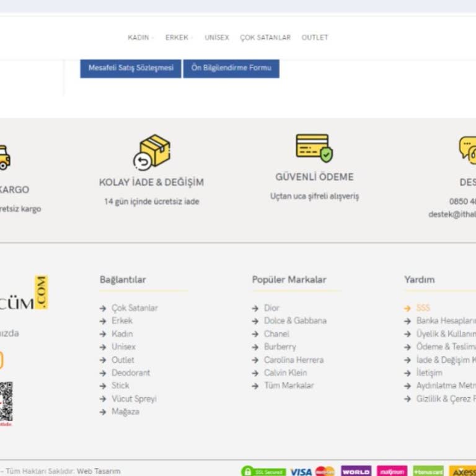
Task: Open Outlet link under Bağlantılar
Action: (123, 359)
